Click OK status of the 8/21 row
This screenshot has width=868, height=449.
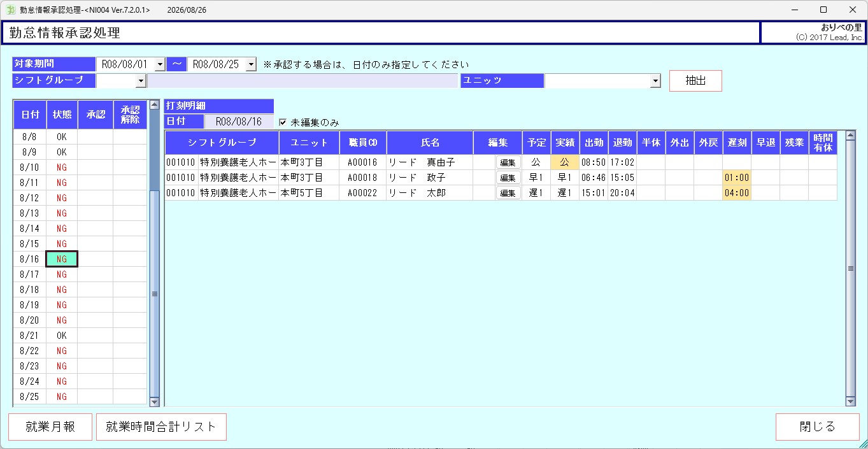[x=62, y=336]
